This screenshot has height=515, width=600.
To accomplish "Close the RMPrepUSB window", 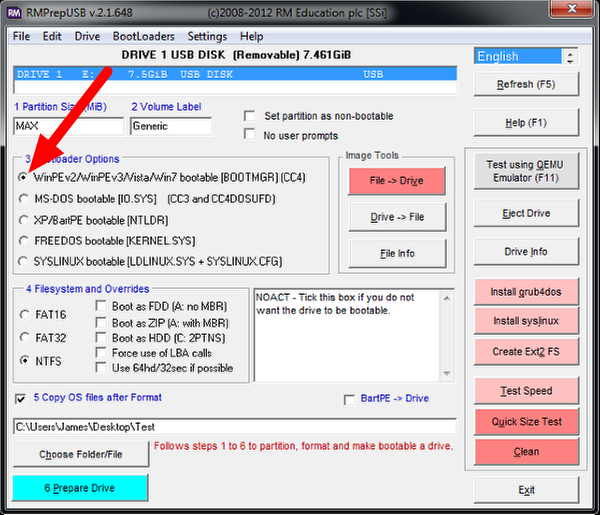I will pyautogui.click(x=572, y=8).
